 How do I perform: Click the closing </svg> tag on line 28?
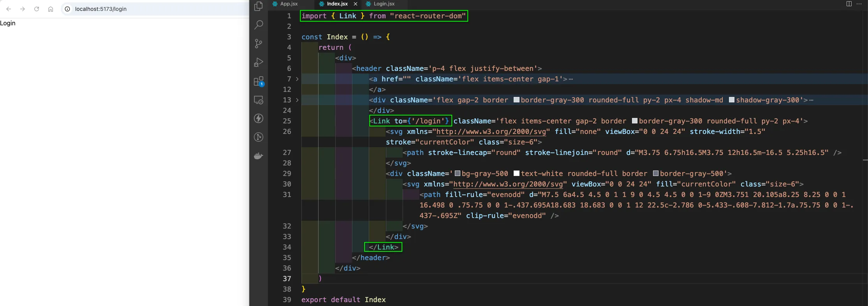[x=398, y=163]
